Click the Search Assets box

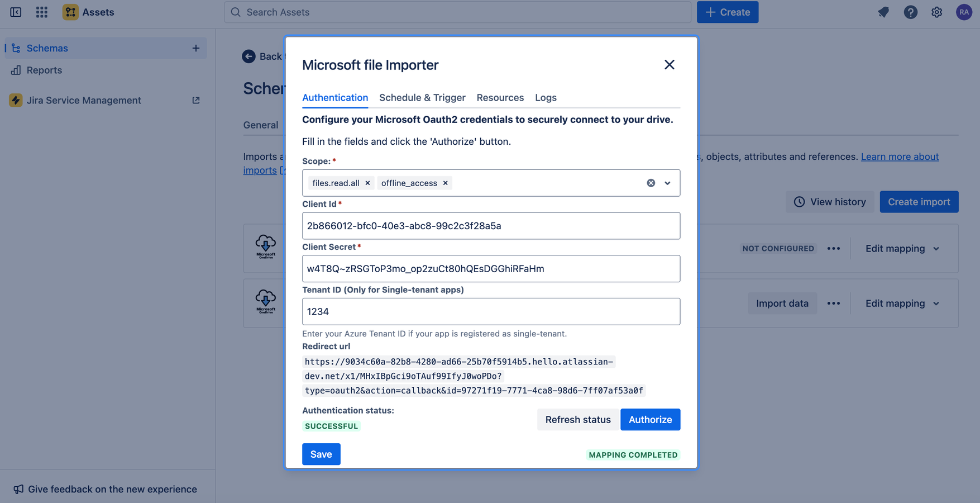point(458,12)
